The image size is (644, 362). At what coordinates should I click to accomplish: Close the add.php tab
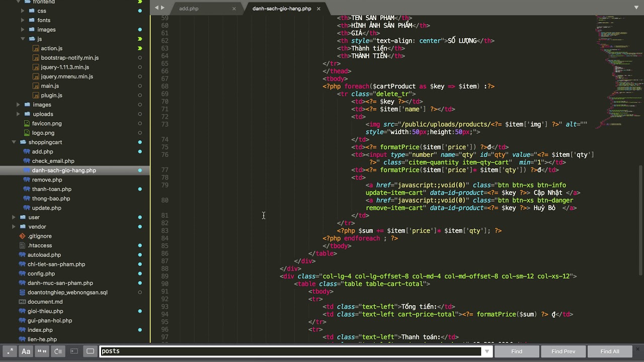[234, 9]
